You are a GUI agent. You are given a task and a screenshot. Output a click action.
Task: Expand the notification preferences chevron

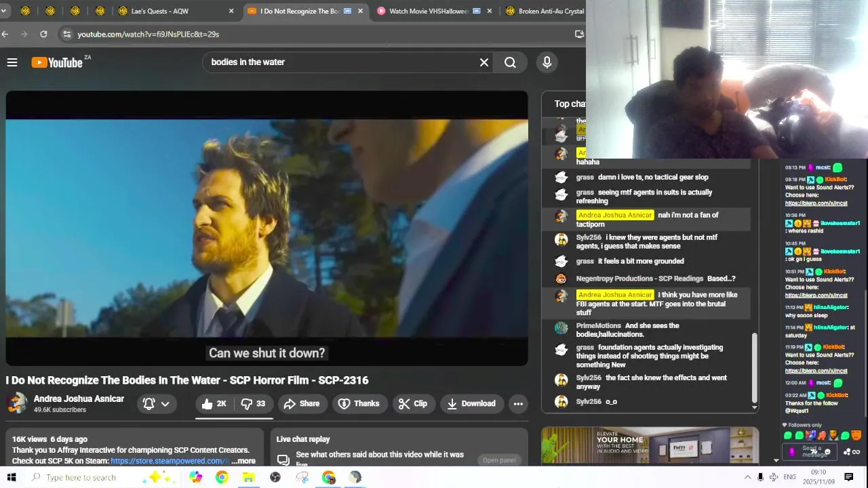[165, 403]
